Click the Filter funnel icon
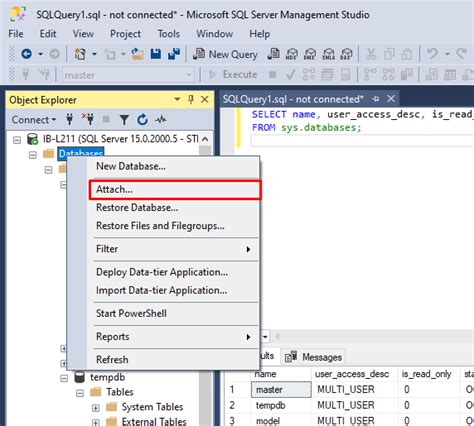This screenshot has height=426, width=474. (x=124, y=120)
